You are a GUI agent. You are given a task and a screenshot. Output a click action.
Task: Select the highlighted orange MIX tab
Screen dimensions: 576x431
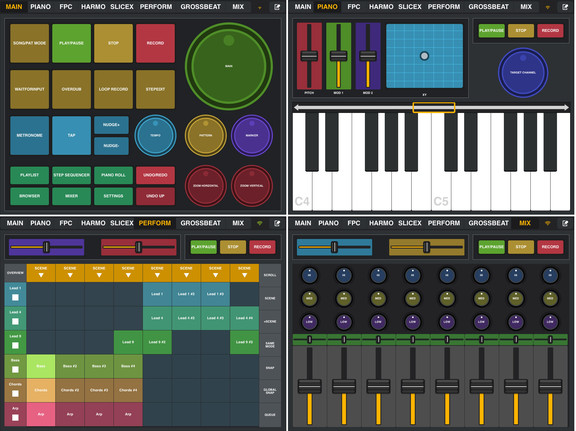525,223
